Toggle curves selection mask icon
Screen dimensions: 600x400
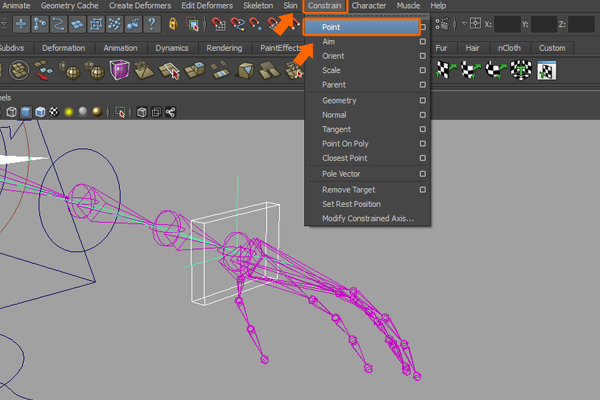click(58, 24)
